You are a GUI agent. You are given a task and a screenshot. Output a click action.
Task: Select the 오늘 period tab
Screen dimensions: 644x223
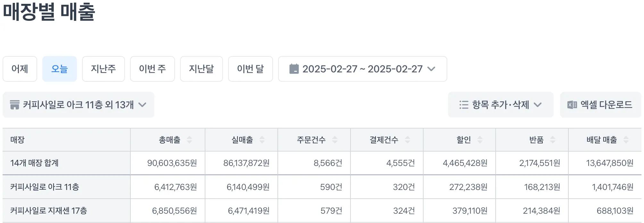pos(60,69)
